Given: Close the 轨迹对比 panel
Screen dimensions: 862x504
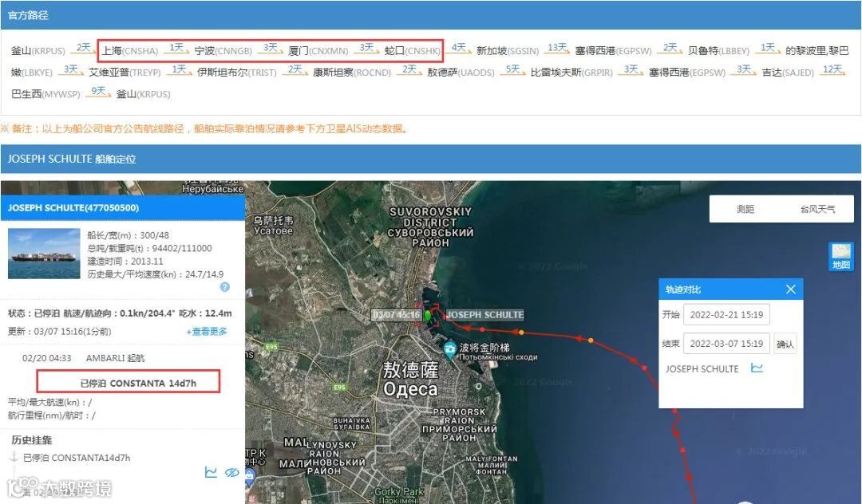Looking at the screenshot, I should click(x=790, y=289).
